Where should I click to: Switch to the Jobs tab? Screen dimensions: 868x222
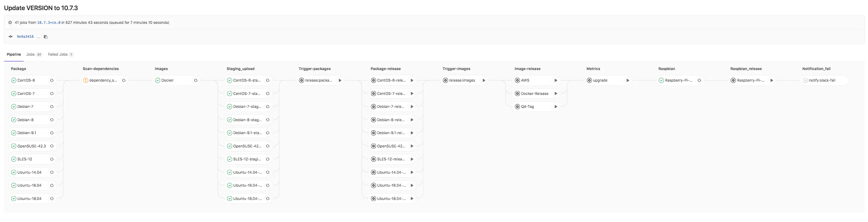pyautogui.click(x=30, y=55)
